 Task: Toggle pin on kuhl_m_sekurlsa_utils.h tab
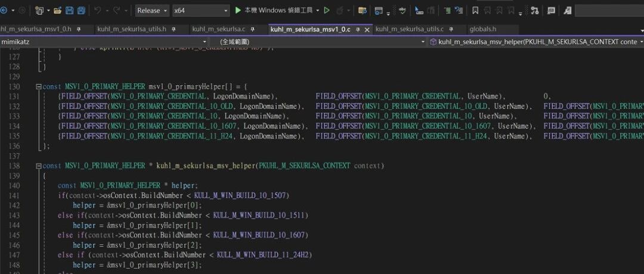click(174, 30)
